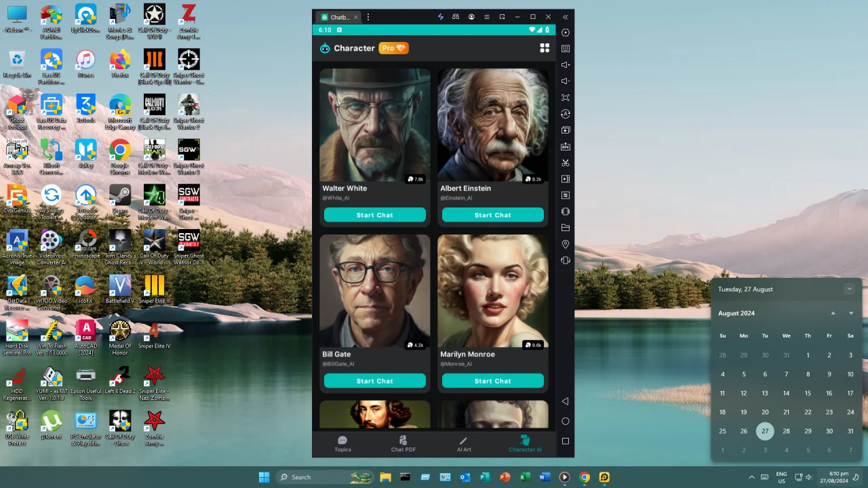This screenshot has width=868, height=488.
Task: Open Marilyn Monroe character portrait
Action: 493,291
